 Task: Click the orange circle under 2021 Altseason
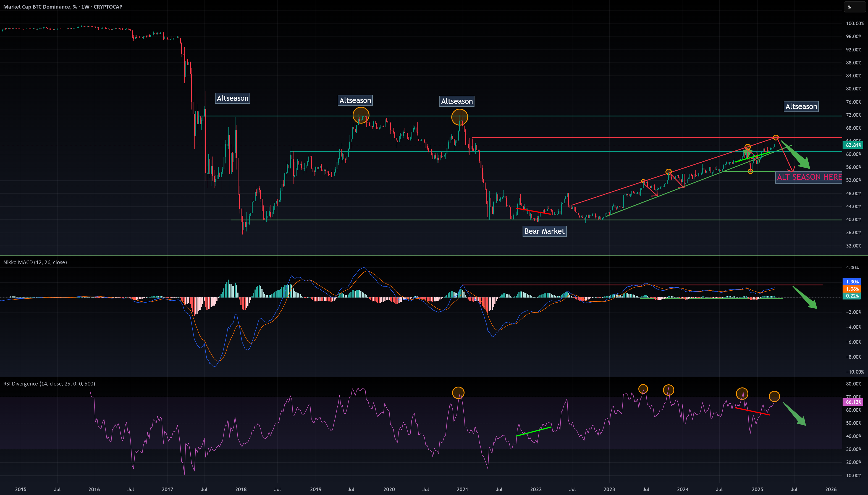click(460, 117)
